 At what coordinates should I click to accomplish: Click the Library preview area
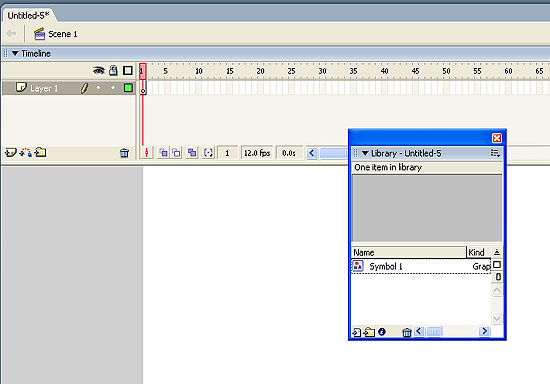[427, 208]
